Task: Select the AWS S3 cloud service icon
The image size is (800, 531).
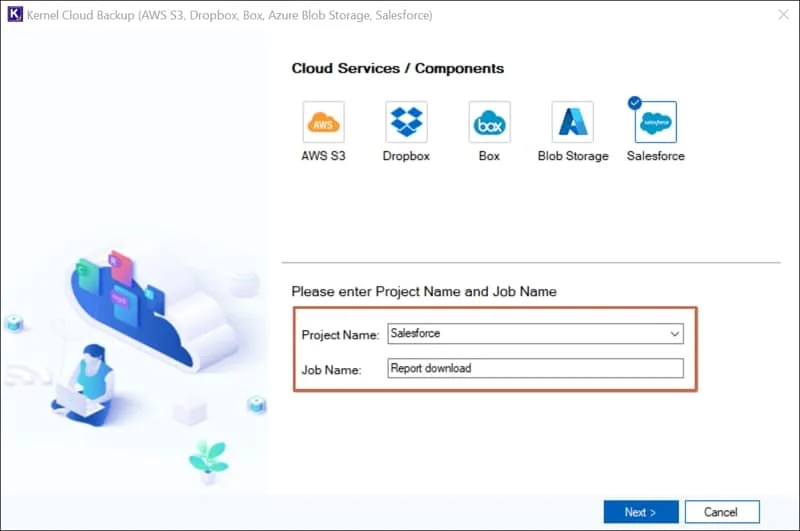Action: (323, 122)
